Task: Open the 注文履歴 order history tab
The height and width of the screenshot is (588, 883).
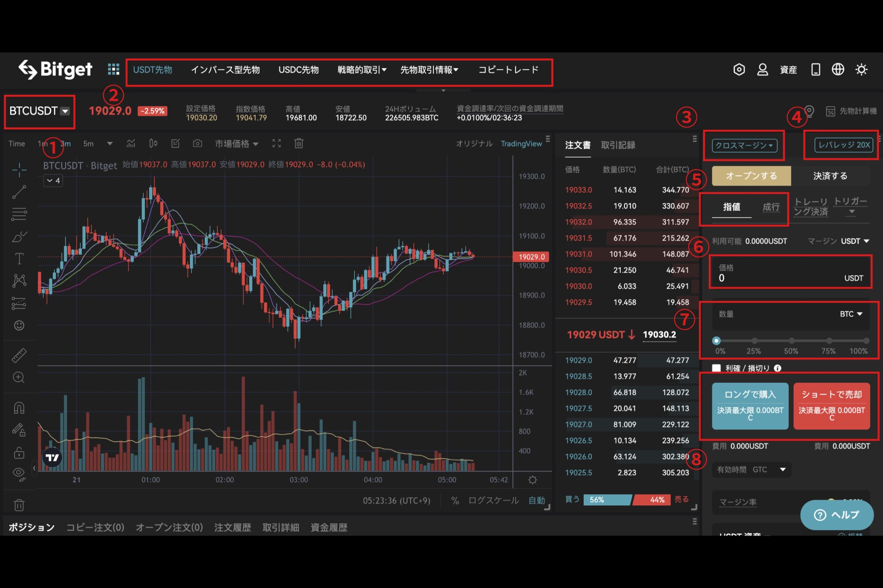Action: [232, 528]
